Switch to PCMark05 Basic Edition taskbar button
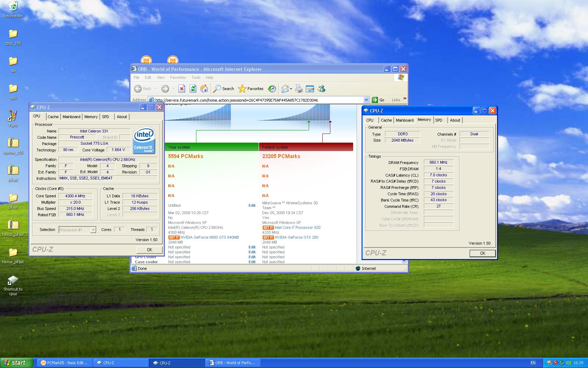Image resolution: width=588 pixels, height=368 pixels. [65, 363]
